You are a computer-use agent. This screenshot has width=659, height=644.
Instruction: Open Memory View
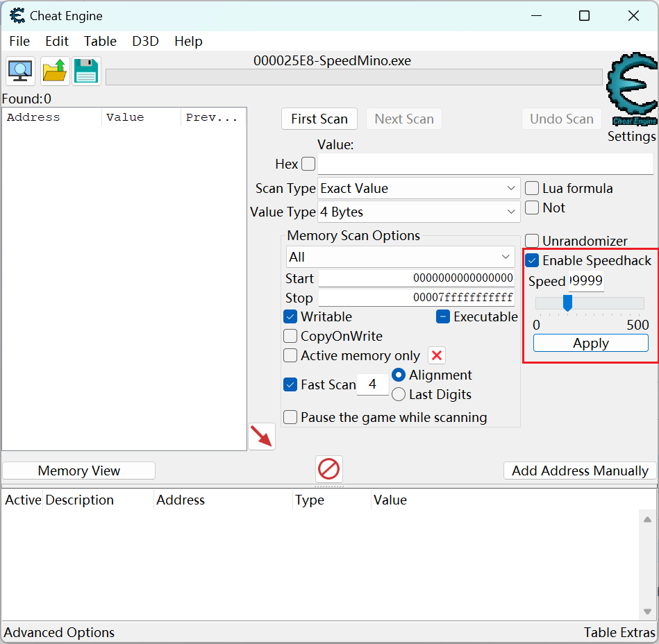click(78, 471)
